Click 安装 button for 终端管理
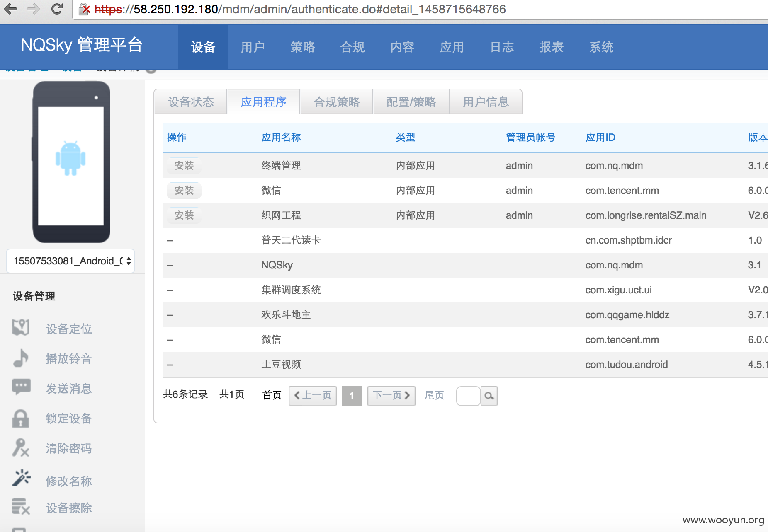 point(184,166)
